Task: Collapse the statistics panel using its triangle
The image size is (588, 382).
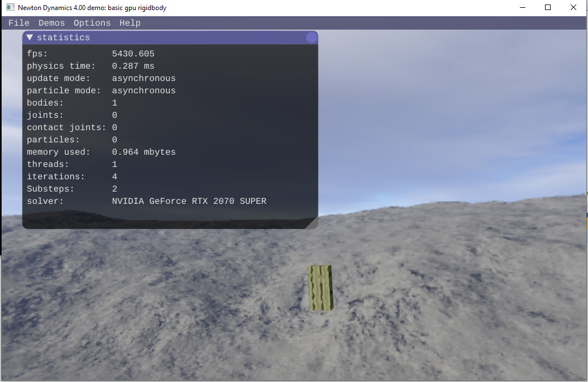Action: 30,37
